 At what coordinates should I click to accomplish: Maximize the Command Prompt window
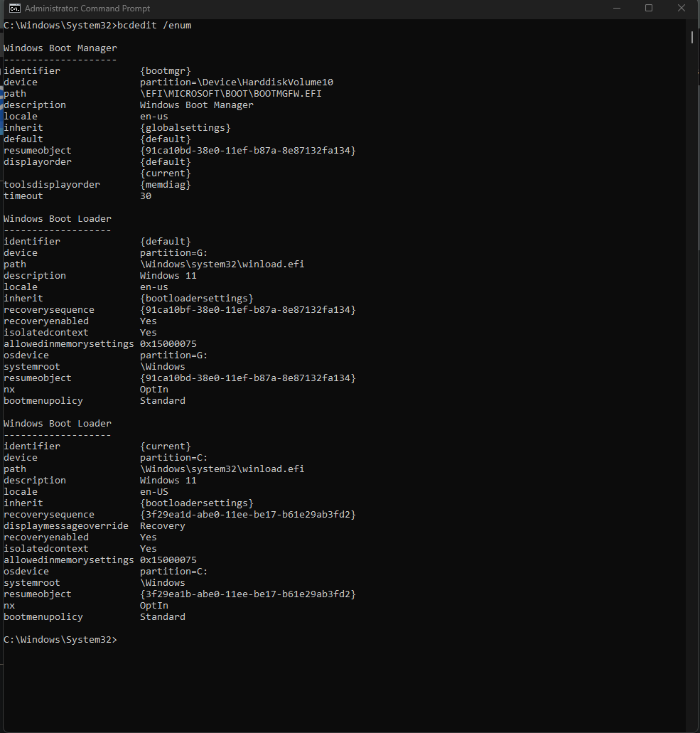point(649,9)
